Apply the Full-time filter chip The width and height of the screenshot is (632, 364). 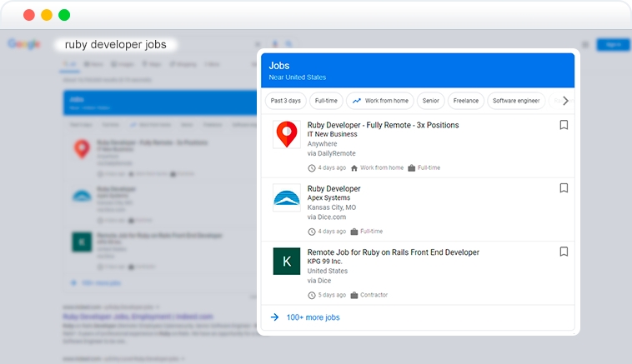326,101
